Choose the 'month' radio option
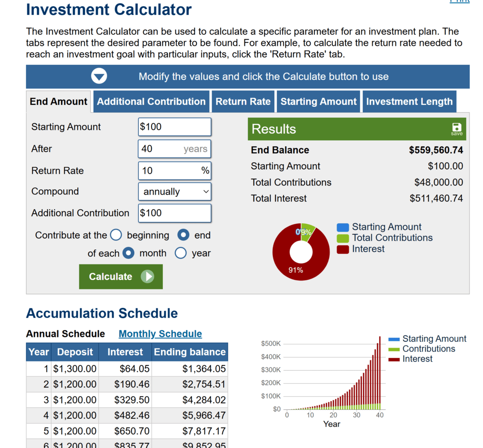This screenshot has height=448, width=483. point(128,253)
